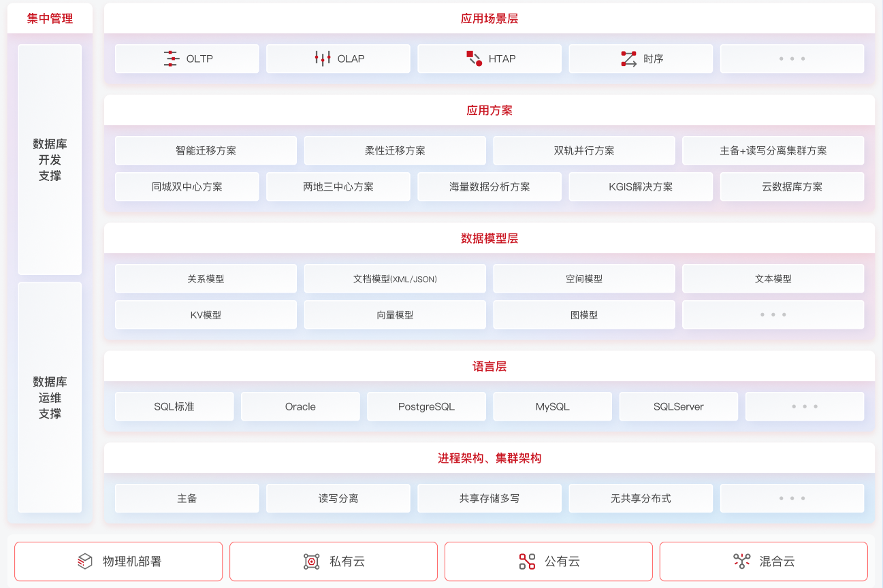Click the 语言层 heading
883x588 pixels.
point(489,366)
